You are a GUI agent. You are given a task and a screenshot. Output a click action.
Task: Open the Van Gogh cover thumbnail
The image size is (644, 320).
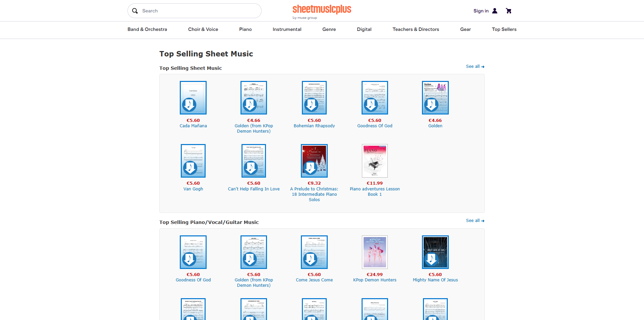(193, 161)
